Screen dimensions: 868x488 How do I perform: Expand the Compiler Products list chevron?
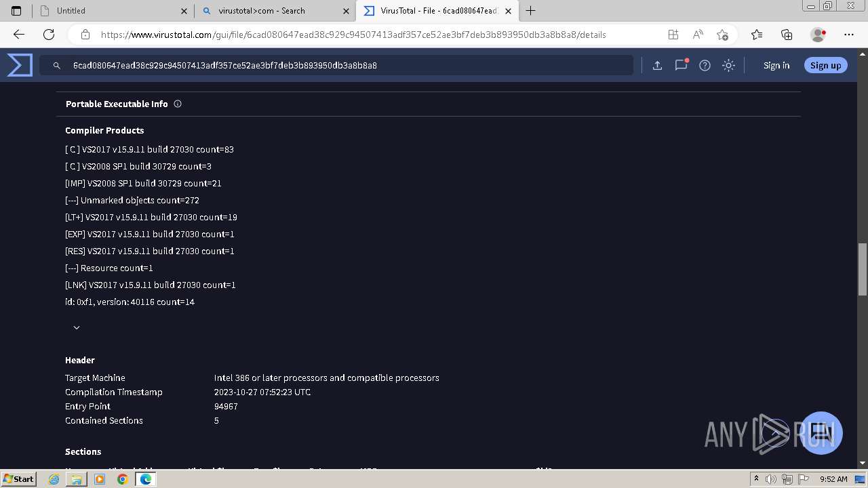77,327
